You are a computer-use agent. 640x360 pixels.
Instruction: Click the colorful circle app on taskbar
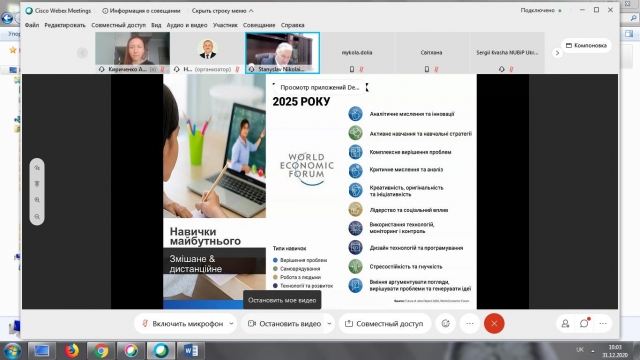[131, 351]
